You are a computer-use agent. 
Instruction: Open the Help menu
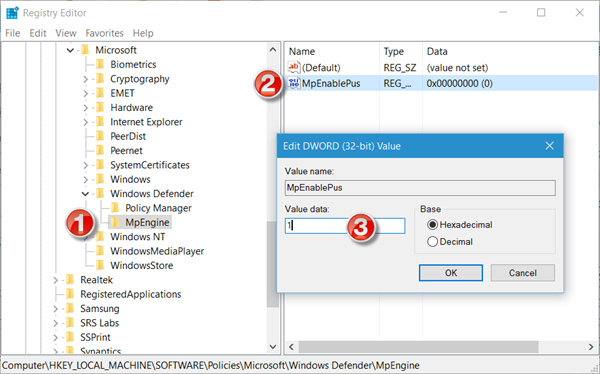click(143, 33)
